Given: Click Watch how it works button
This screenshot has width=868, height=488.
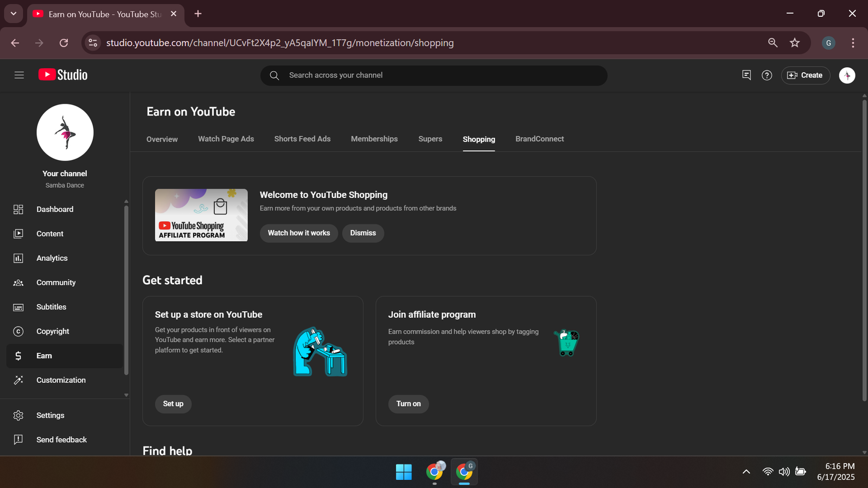Looking at the screenshot, I should click(x=299, y=233).
